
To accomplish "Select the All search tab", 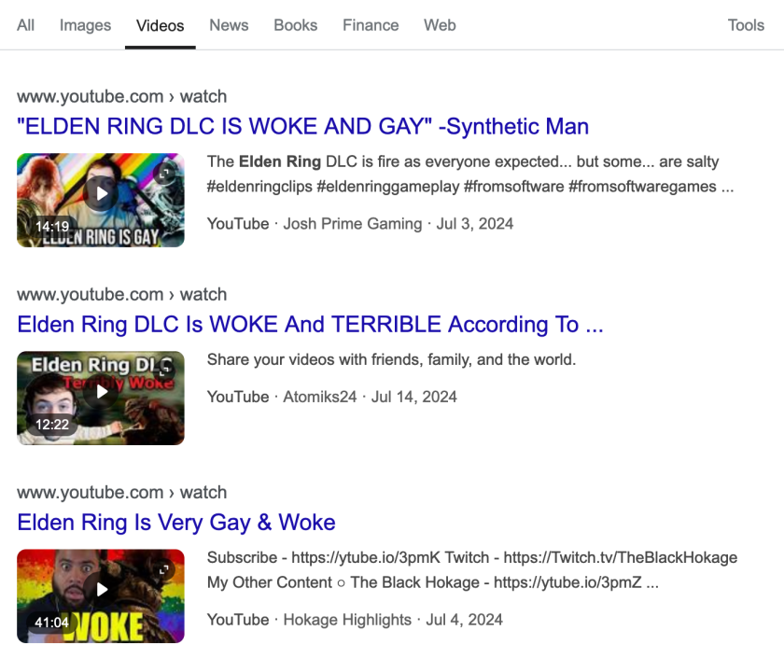I will click(25, 25).
